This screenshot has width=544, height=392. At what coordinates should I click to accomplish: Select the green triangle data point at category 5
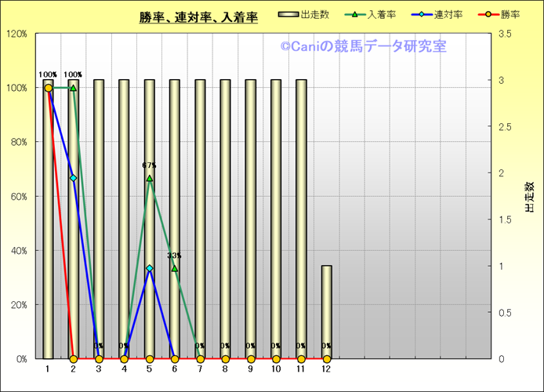[149, 179]
